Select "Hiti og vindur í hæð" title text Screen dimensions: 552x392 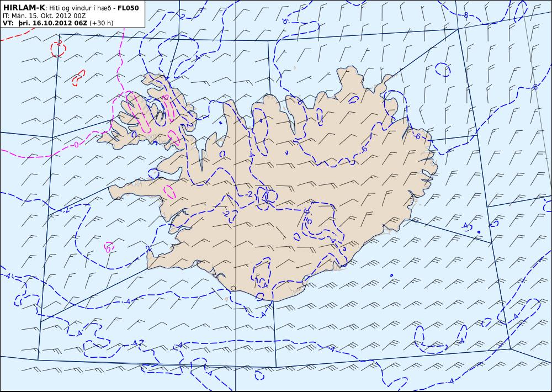79,8
